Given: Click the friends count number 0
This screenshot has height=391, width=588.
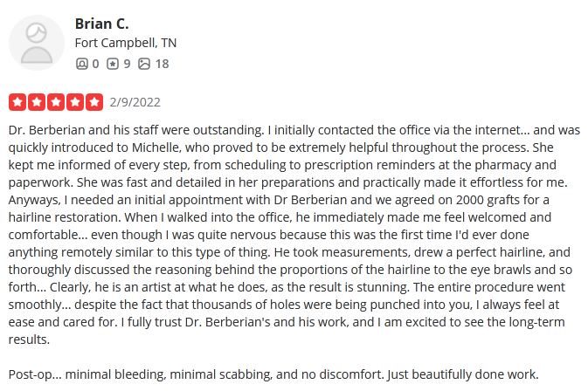Looking at the screenshot, I should (95, 64).
